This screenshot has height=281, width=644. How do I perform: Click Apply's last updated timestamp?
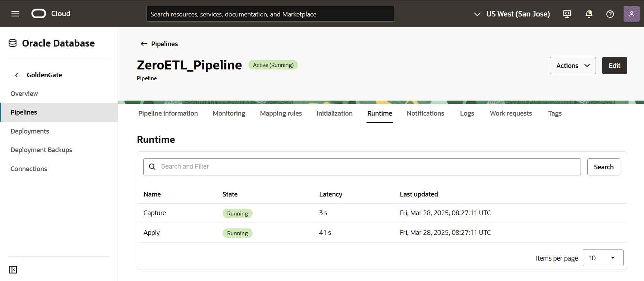click(x=445, y=233)
